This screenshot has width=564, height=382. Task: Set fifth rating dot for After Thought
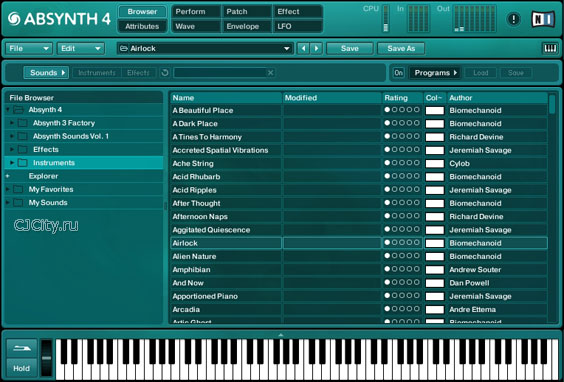click(417, 203)
